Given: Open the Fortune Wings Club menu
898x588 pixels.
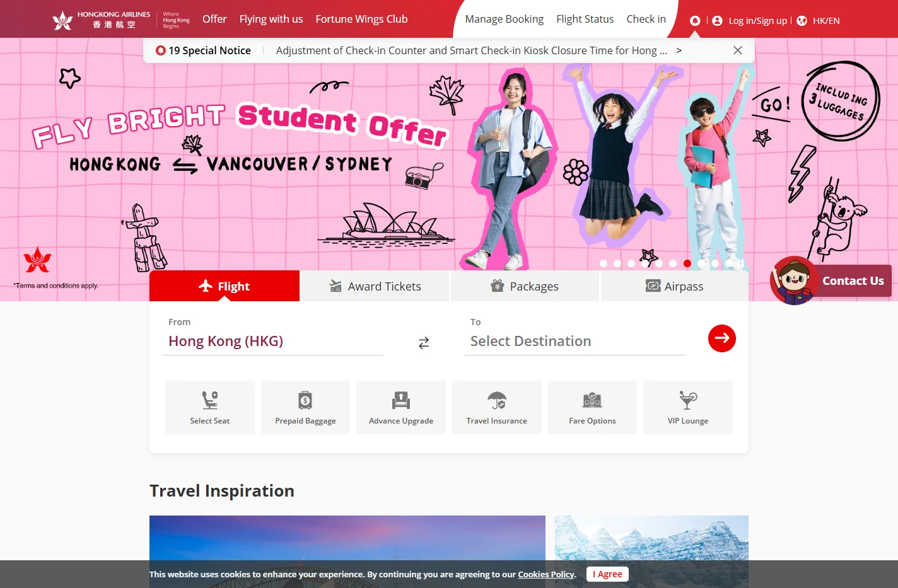Looking at the screenshot, I should [x=362, y=19].
